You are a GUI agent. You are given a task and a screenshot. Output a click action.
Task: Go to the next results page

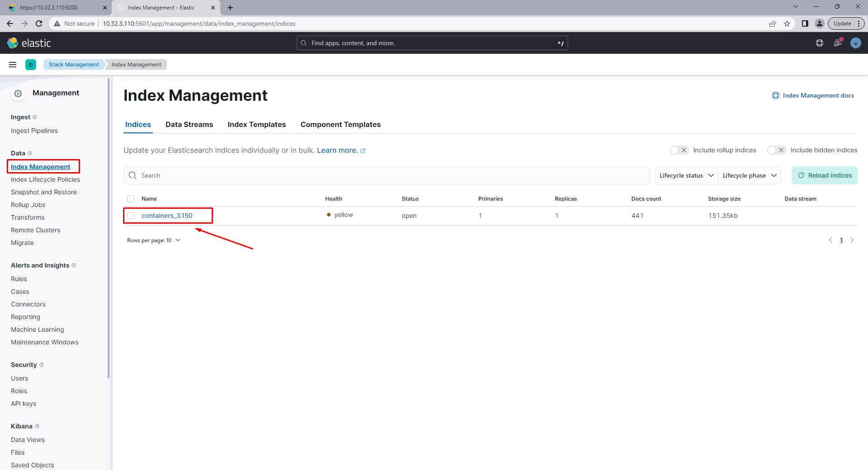(x=852, y=240)
